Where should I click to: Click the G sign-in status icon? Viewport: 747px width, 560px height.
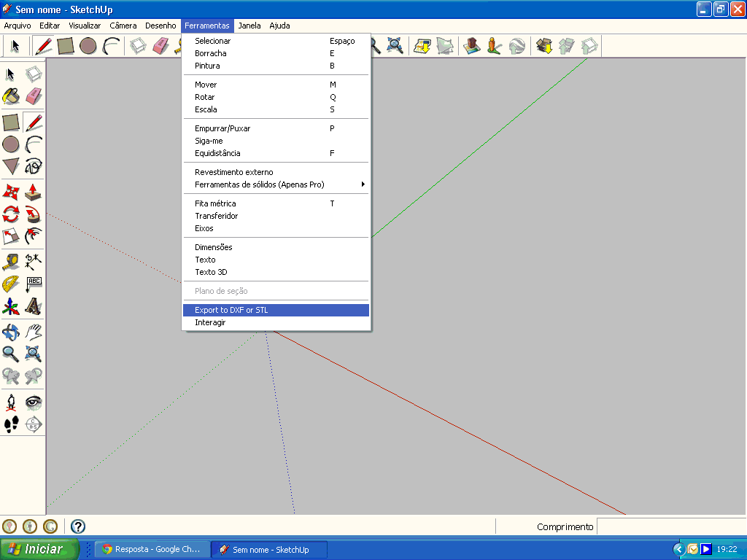tap(50, 526)
